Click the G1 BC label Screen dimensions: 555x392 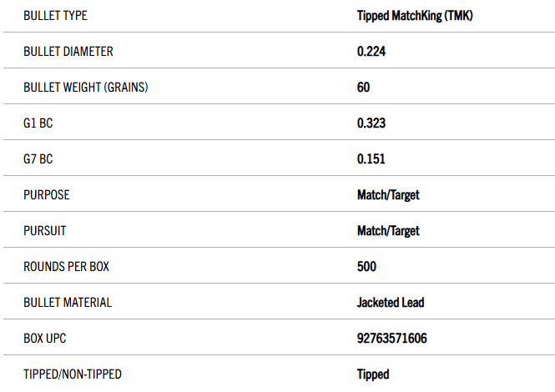pos(38,123)
